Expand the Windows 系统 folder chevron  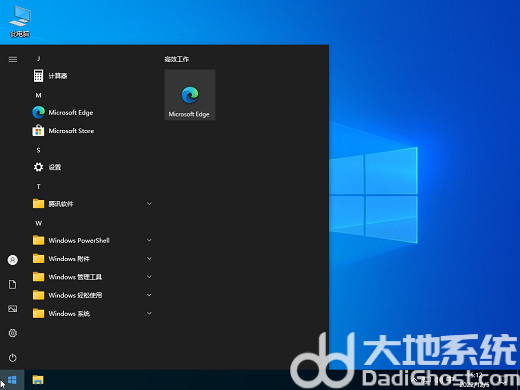point(149,313)
